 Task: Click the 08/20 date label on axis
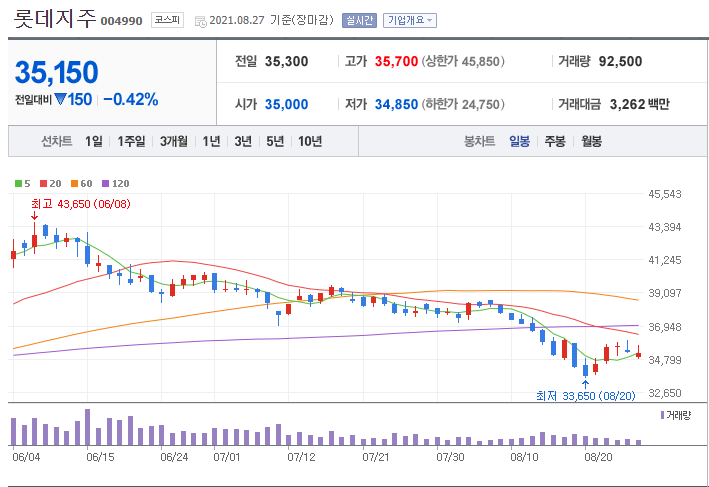coord(598,457)
